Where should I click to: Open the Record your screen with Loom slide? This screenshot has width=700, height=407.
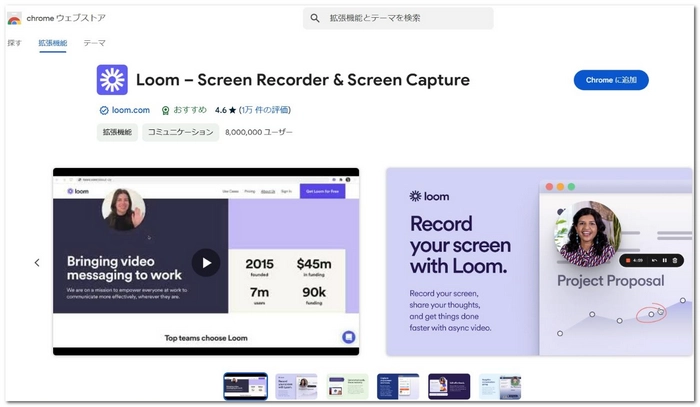tap(539, 262)
